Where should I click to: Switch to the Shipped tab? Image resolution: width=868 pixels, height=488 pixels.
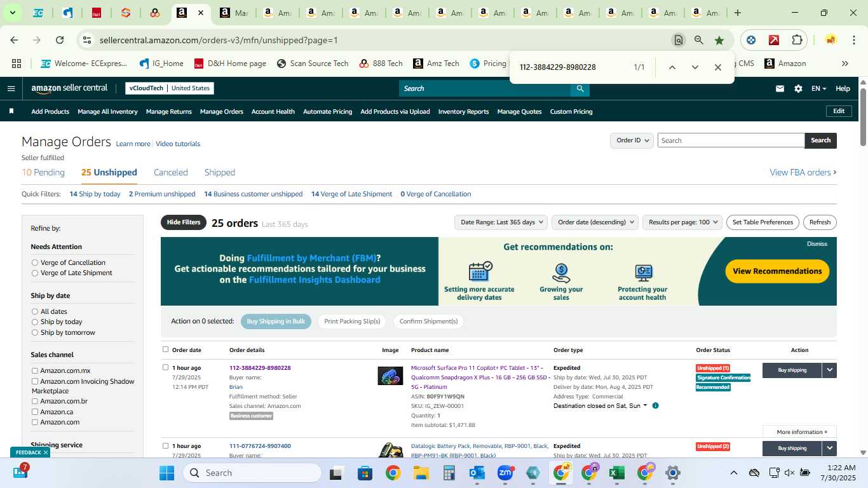[220, 172]
